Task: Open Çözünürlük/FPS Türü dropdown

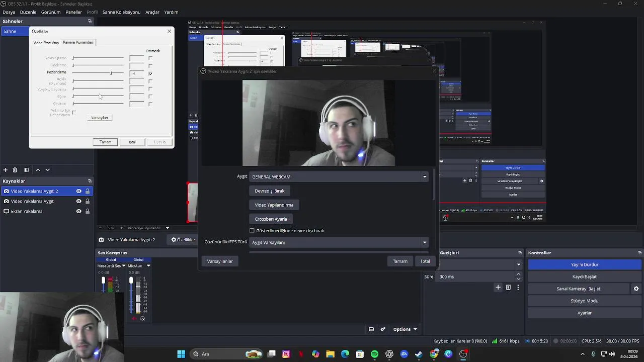Action: 340,242
